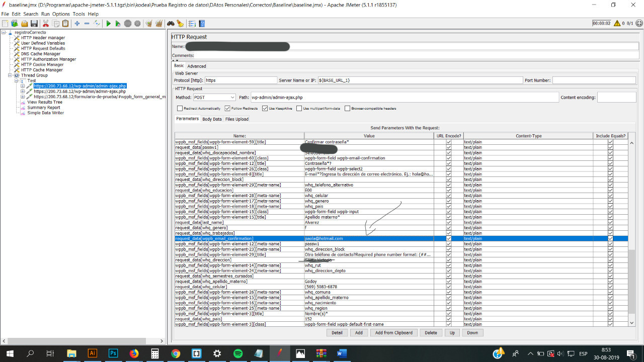The height and width of the screenshot is (362, 644).
Task: Click the Stop test toolbar icon
Action: click(x=128, y=24)
